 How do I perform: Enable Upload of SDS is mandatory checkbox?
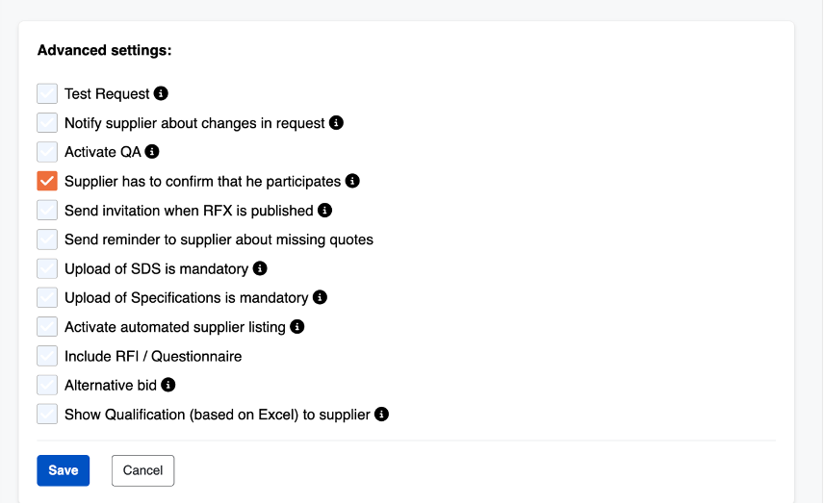47,268
